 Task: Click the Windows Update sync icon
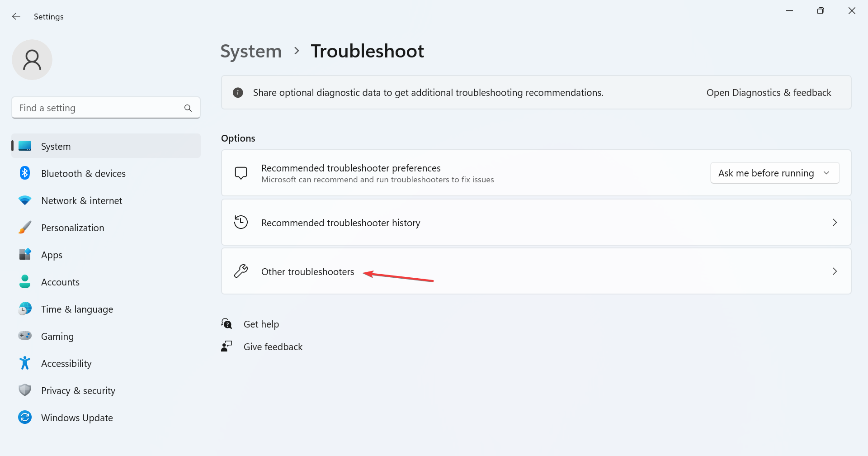pyautogui.click(x=25, y=418)
